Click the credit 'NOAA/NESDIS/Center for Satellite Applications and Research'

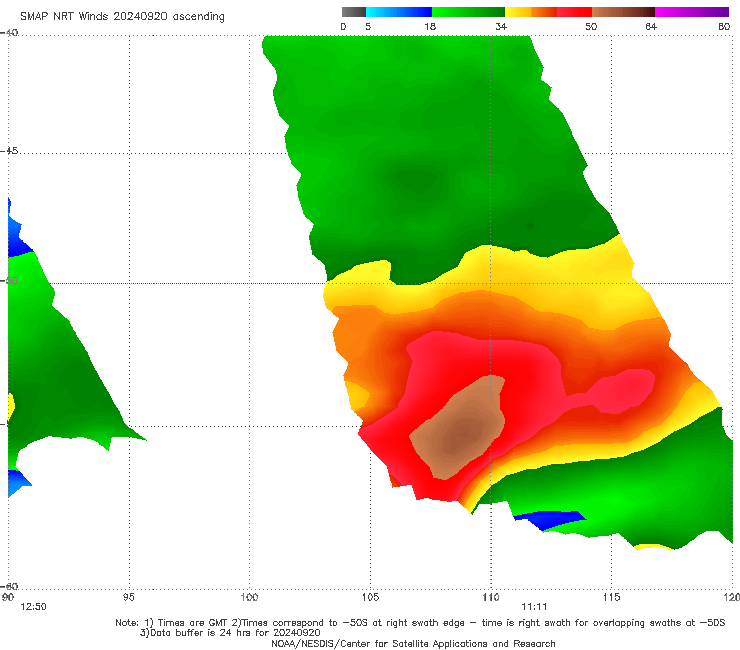(x=413, y=644)
